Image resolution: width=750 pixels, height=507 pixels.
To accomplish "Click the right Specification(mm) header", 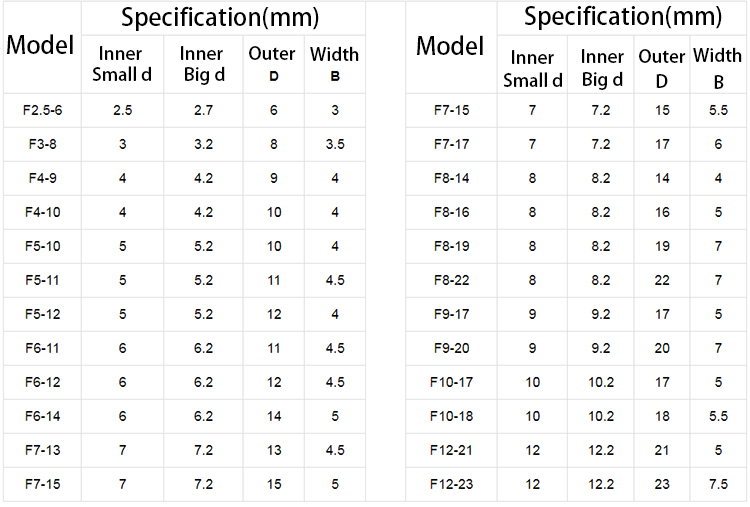I will click(622, 17).
